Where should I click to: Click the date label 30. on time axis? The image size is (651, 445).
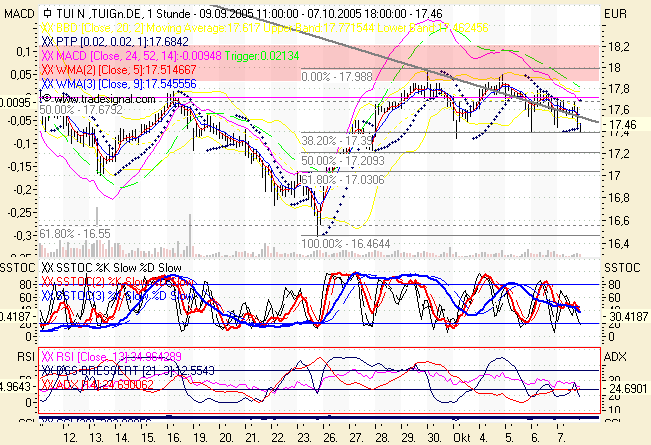coord(434,438)
